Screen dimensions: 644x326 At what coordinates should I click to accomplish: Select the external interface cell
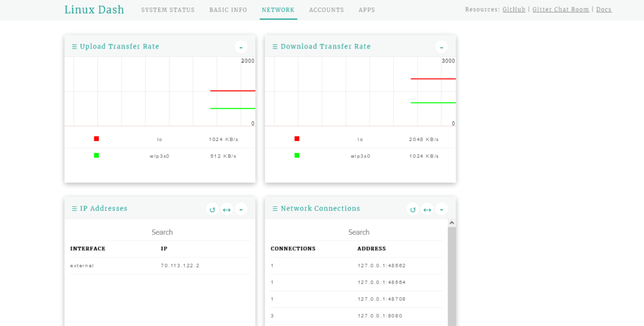pyautogui.click(x=82, y=266)
